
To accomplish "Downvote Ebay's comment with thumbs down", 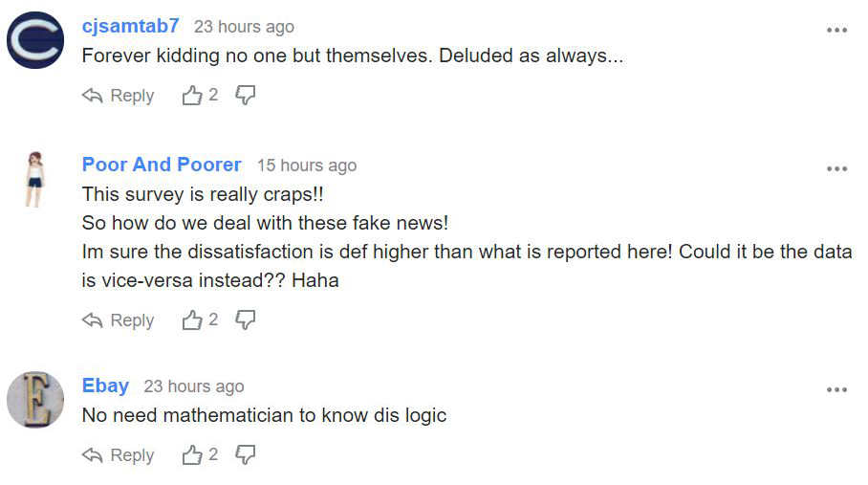I will [x=246, y=455].
